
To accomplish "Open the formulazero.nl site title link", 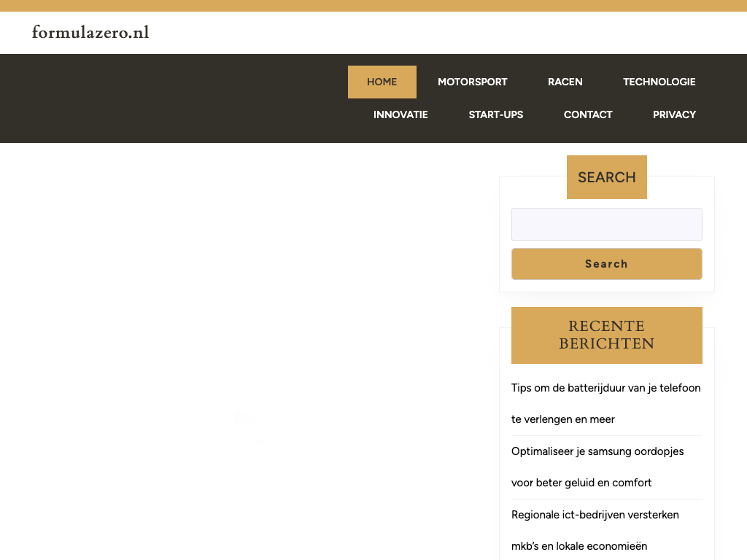I will pyautogui.click(x=90, y=32).
